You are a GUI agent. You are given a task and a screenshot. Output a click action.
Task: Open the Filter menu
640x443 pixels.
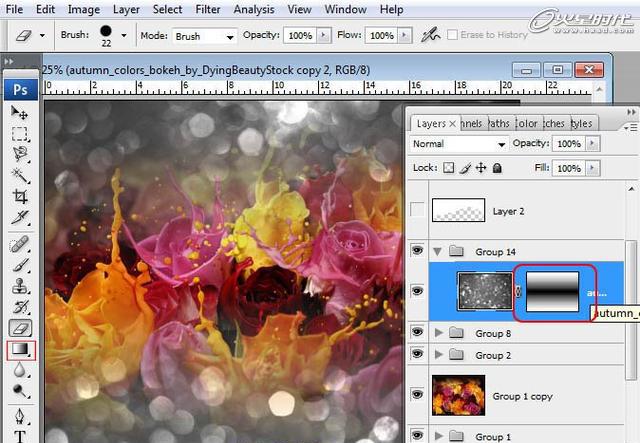pyautogui.click(x=208, y=9)
